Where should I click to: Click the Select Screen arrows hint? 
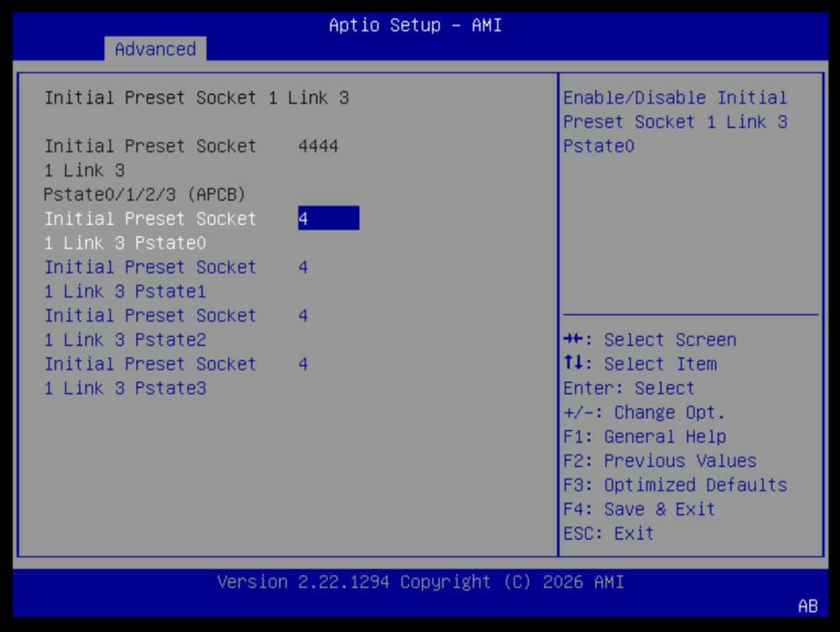[650, 340]
